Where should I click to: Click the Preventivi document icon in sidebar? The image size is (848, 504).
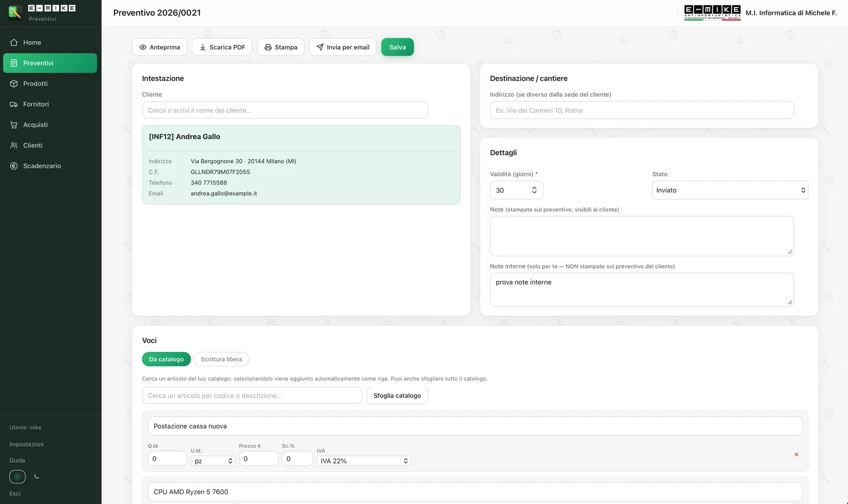point(14,63)
